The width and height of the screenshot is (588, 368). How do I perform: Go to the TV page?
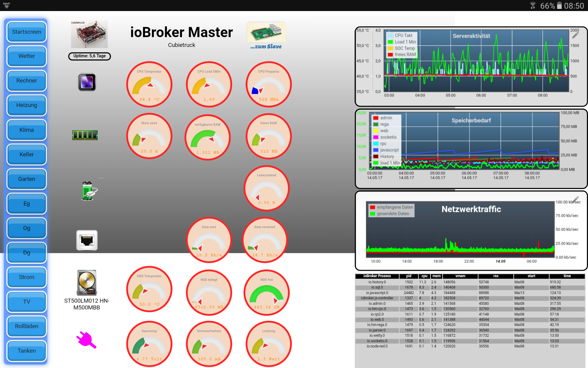pos(27,302)
